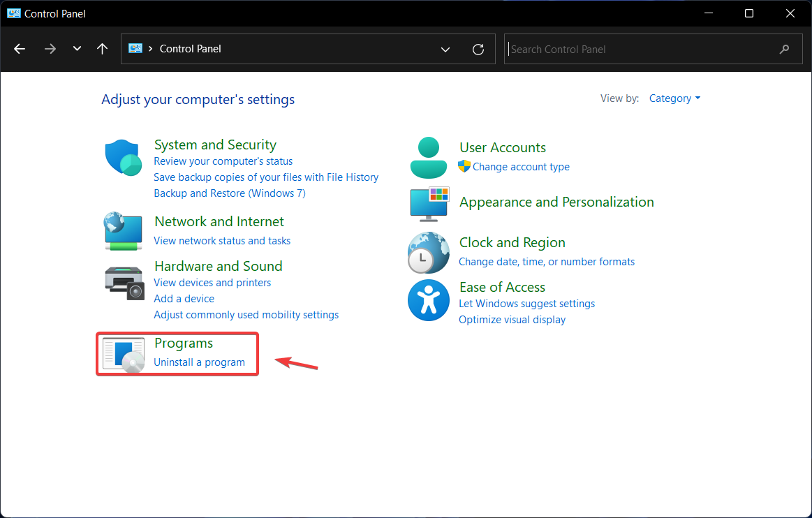Expand the address bar history dropdown

pyautogui.click(x=445, y=49)
